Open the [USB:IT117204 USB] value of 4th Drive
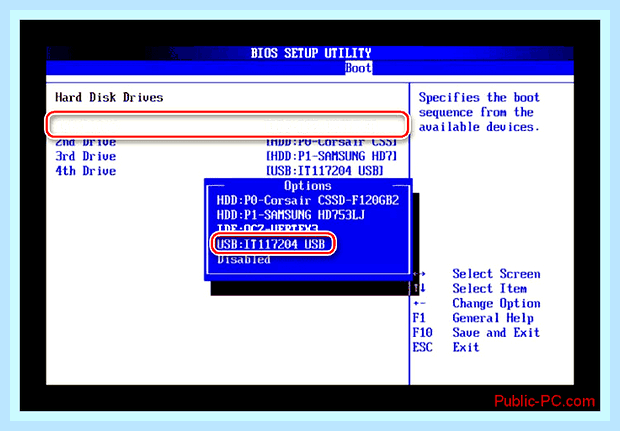The width and height of the screenshot is (620, 431). (x=325, y=171)
